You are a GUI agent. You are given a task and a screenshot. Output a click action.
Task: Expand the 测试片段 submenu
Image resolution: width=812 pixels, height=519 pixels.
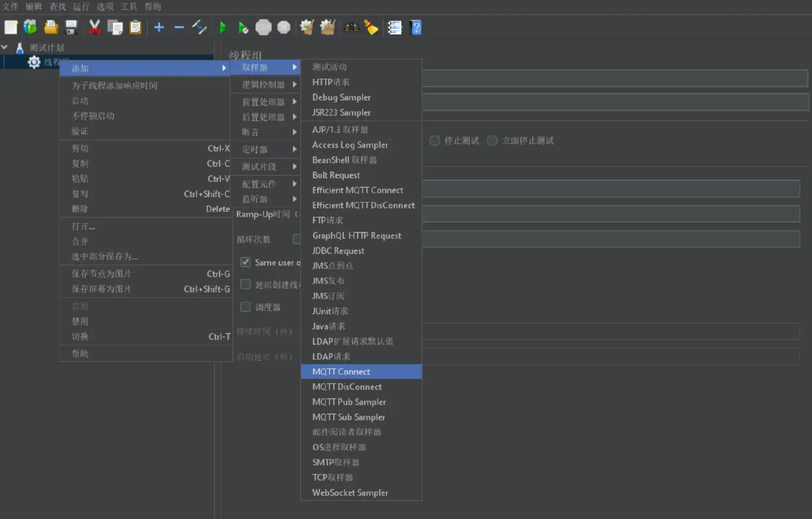point(266,167)
